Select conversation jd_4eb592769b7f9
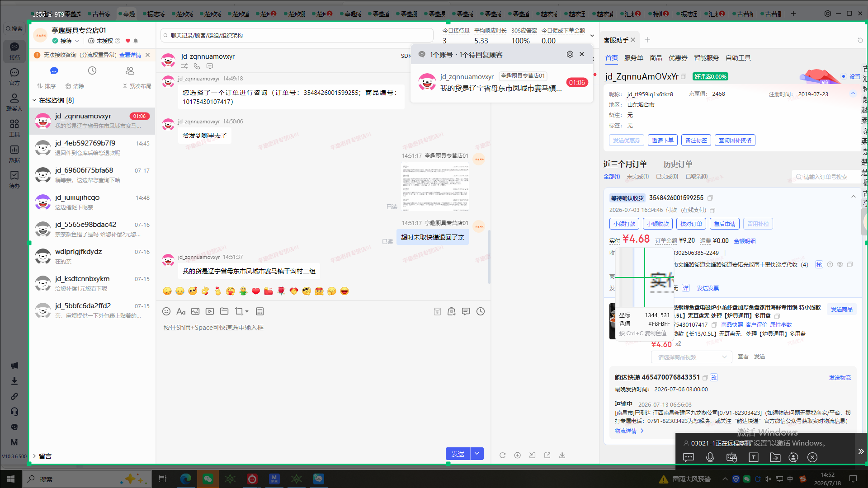Viewport: 868px width, 488px height. [92, 148]
